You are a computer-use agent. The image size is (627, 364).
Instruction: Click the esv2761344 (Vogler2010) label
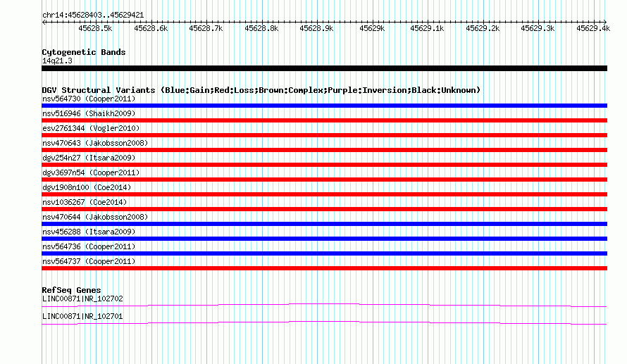click(91, 128)
